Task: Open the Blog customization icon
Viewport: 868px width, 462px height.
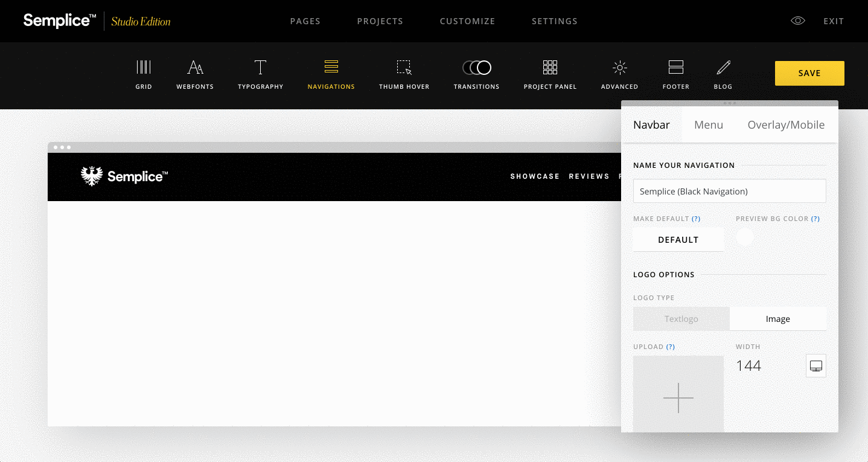Action: pos(723,68)
